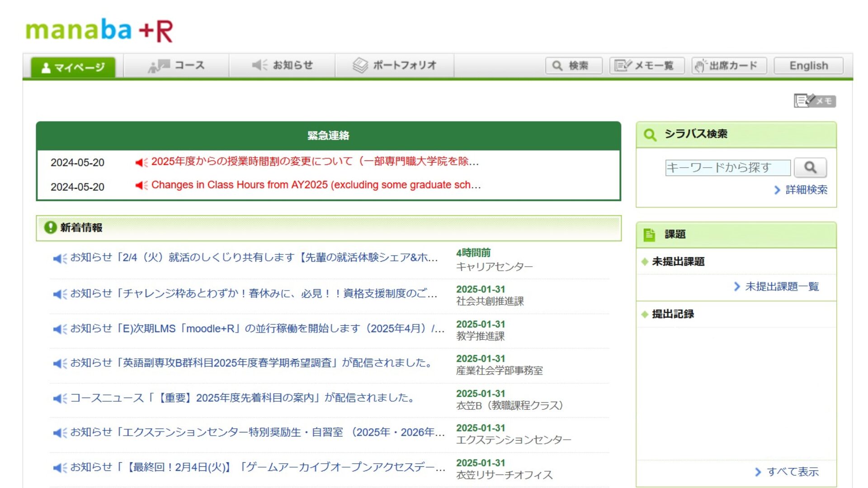Switch language with the English button

coord(808,66)
